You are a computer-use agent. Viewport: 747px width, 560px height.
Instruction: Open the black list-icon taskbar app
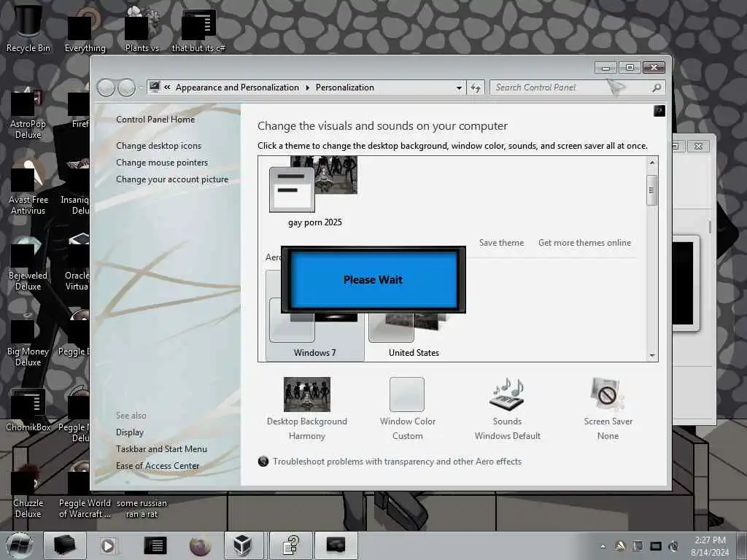pos(155,545)
